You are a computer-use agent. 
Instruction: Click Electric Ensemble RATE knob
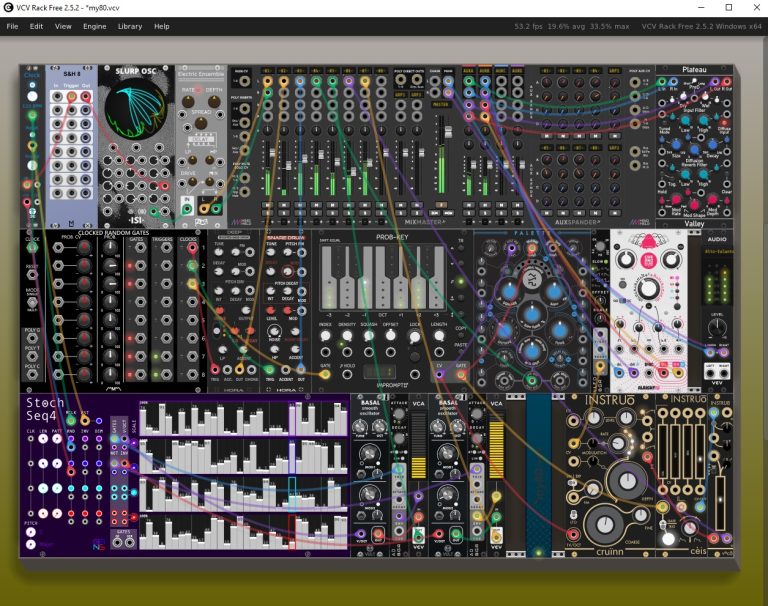pyautogui.click(x=188, y=102)
